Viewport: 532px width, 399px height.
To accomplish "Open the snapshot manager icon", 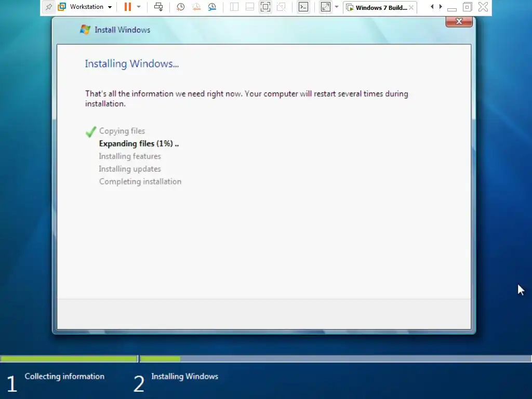I will click(x=212, y=7).
